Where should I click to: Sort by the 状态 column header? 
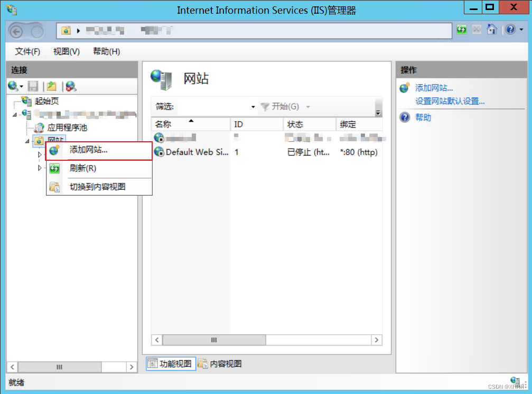[x=310, y=124]
